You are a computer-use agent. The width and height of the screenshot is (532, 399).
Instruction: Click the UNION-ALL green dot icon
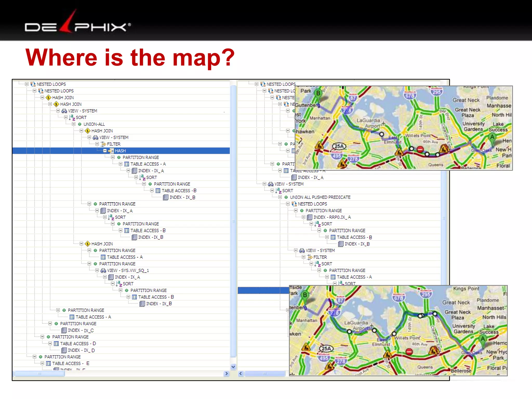(80, 124)
